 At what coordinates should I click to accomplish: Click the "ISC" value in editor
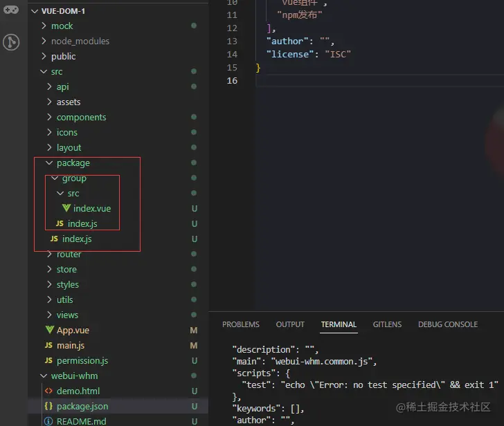pos(338,54)
